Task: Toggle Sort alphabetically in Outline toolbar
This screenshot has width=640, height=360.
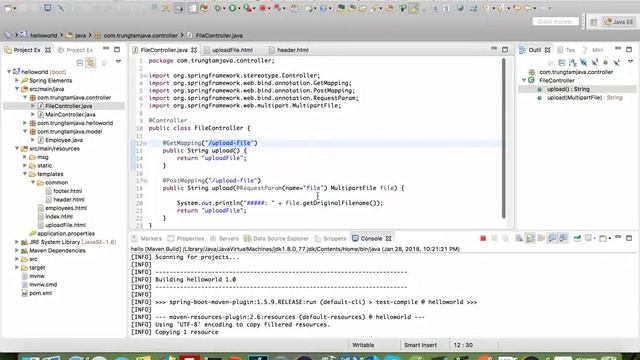Action: click(573, 62)
